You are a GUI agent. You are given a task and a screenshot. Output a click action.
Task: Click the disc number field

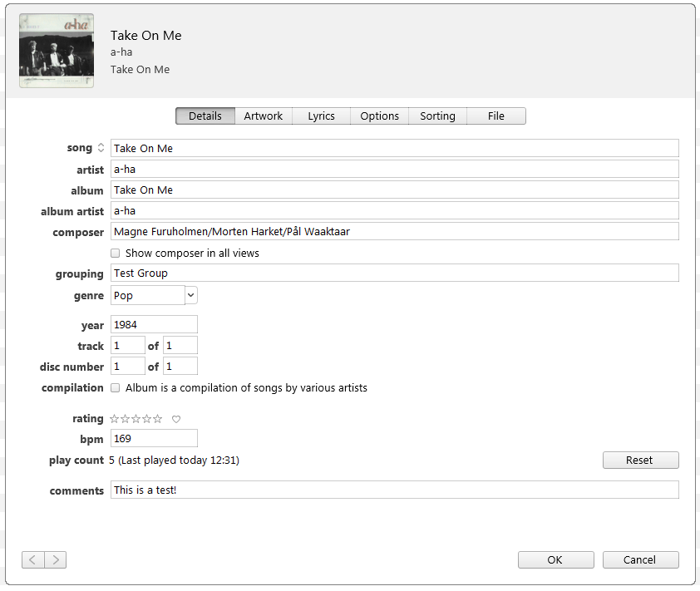pos(128,366)
